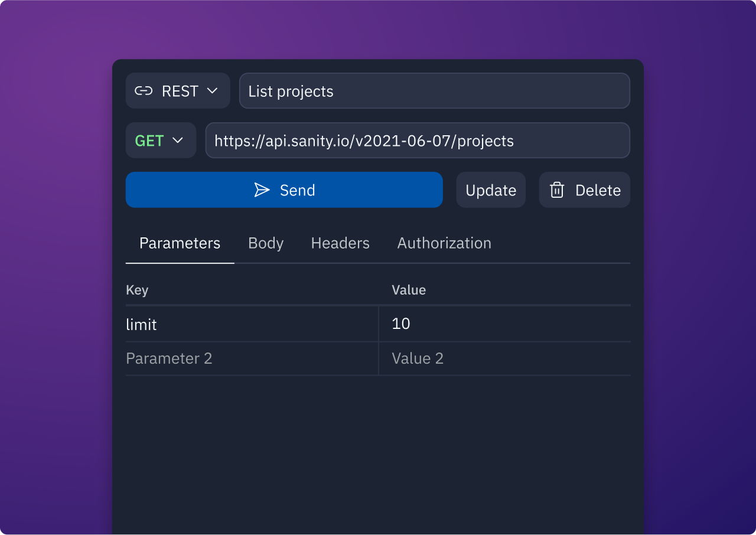Click the Update button
This screenshot has width=756, height=535.
point(491,190)
